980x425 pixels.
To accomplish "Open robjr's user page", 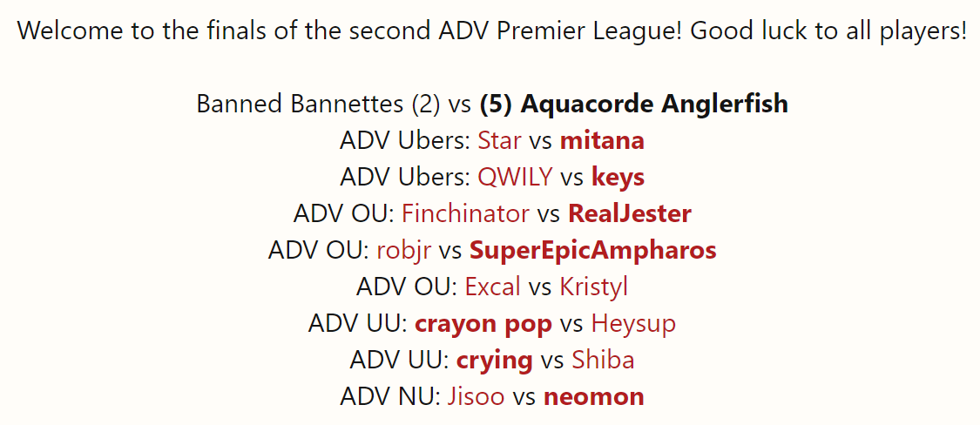I will pyautogui.click(x=403, y=251).
